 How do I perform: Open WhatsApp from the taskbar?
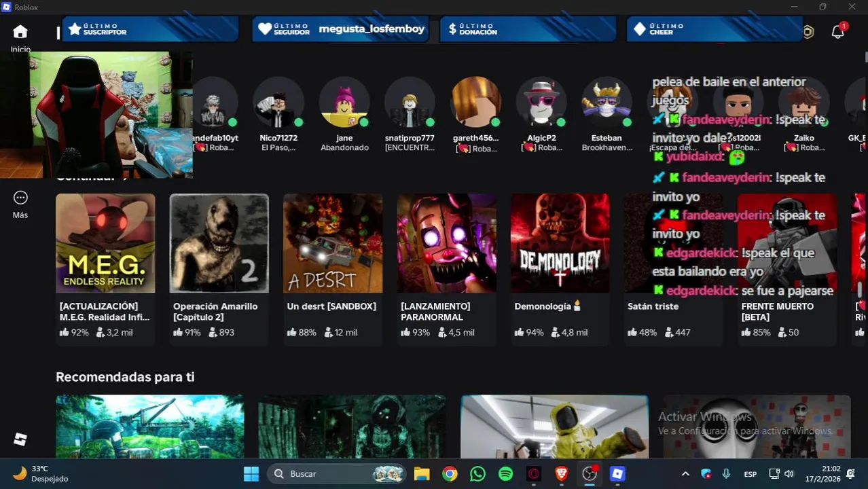[477, 473]
